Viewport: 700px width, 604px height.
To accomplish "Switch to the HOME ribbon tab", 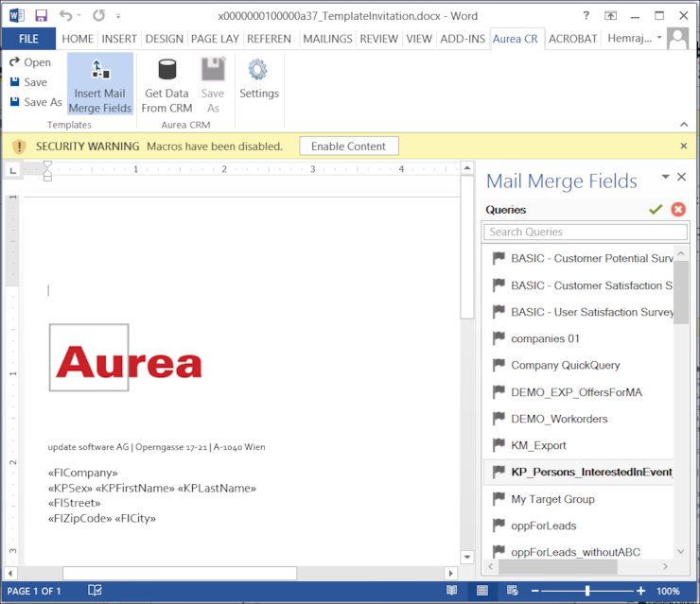I will 78,39.
